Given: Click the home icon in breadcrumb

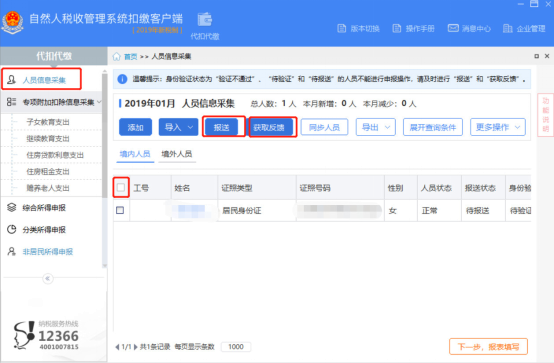Looking at the screenshot, I should click(117, 57).
